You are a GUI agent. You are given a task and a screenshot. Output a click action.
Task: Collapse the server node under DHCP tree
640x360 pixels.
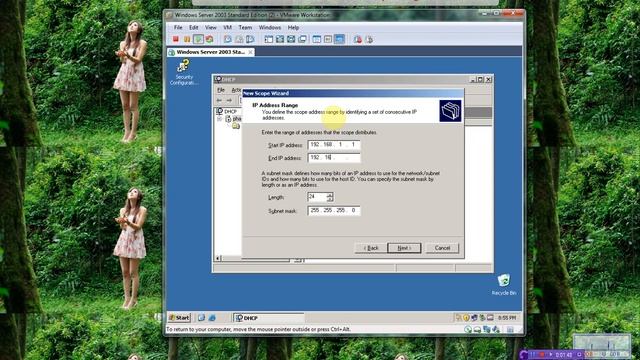219,119
